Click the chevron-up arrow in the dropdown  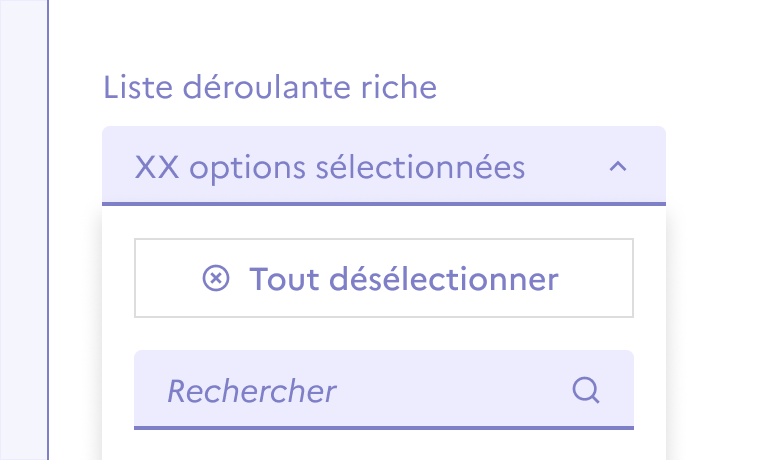point(618,167)
